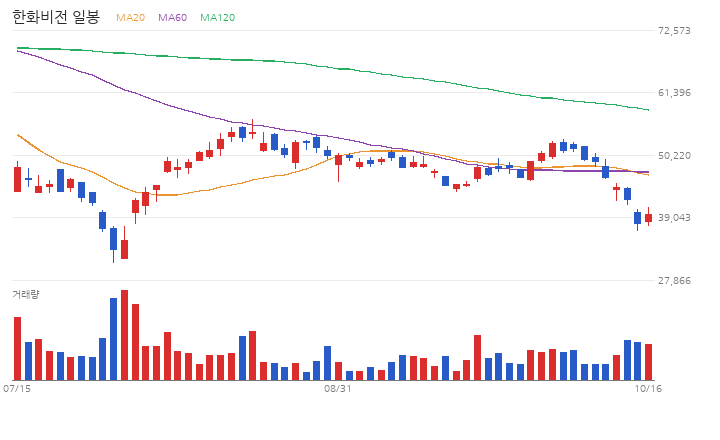Click the 27,866 price axis label
The image size is (720, 440).
click(674, 281)
